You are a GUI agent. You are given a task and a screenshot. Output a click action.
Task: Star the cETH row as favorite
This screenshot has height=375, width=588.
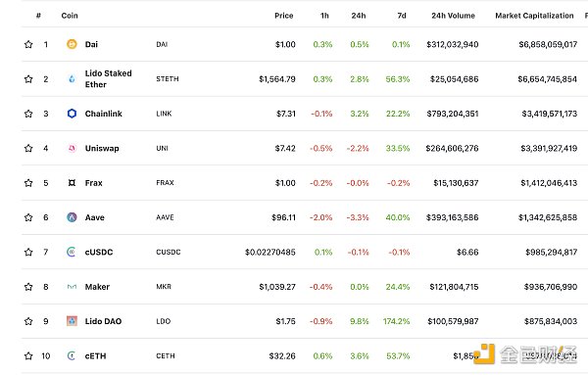coord(28,355)
